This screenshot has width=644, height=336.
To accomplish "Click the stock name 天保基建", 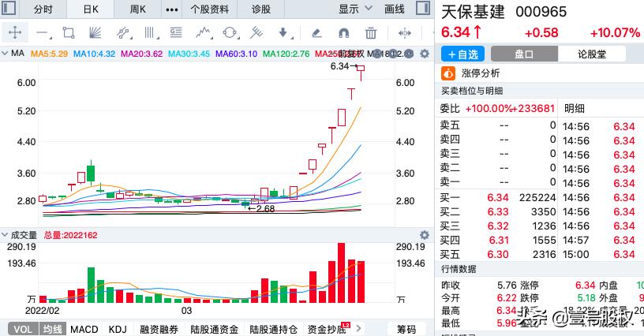I will [x=474, y=12].
